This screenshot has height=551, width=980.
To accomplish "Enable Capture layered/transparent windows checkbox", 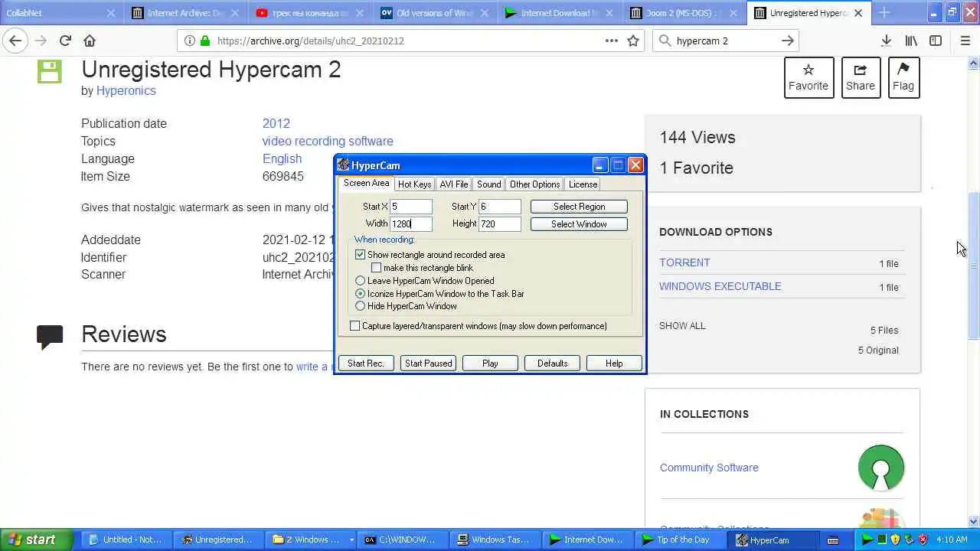I will (x=354, y=325).
